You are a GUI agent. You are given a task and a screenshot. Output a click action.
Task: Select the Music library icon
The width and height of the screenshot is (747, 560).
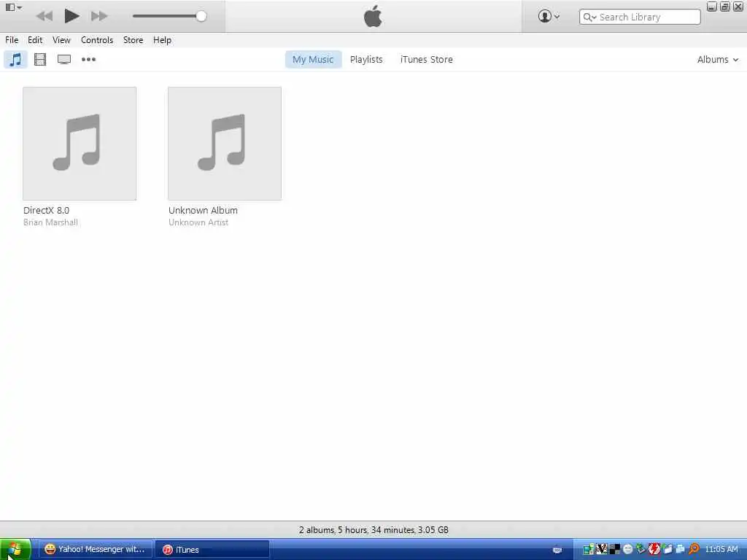[16, 60]
